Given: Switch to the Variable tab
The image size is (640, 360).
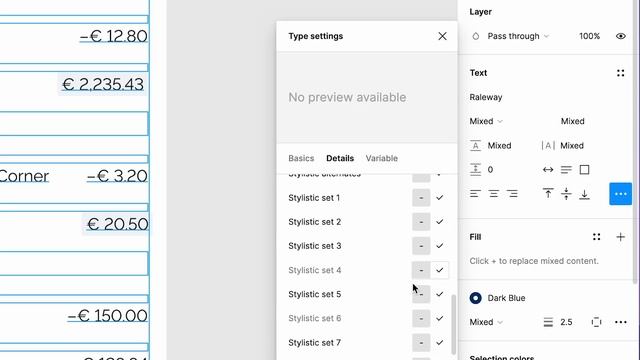Looking at the screenshot, I should click(382, 158).
